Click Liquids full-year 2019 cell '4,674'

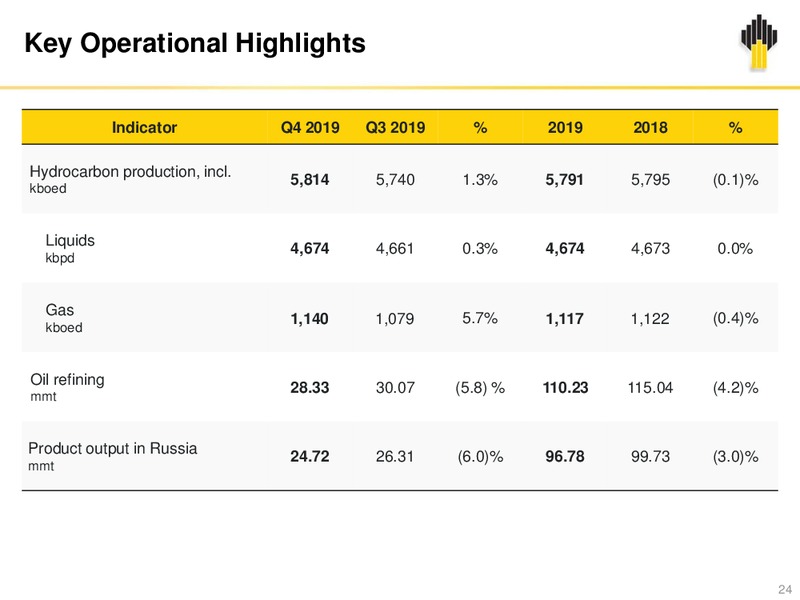click(x=565, y=248)
